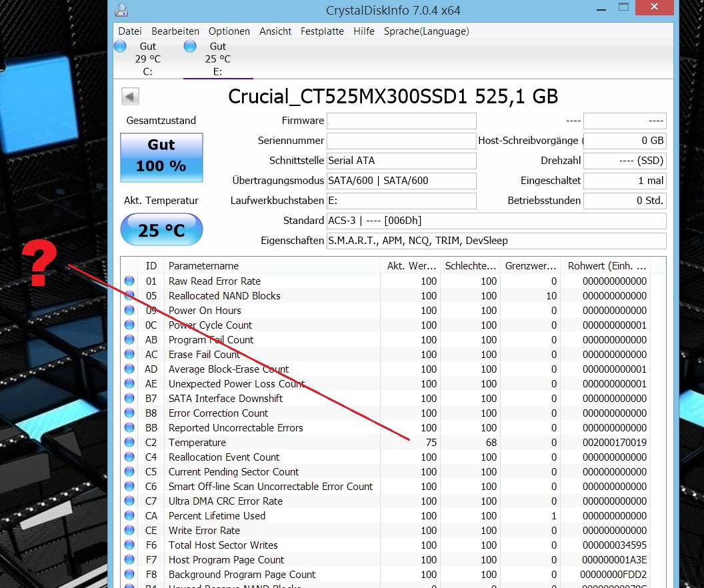This screenshot has height=588, width=704.
Task: Click status icon of Unexpected Power Loss Count
Action: [129, 384]
